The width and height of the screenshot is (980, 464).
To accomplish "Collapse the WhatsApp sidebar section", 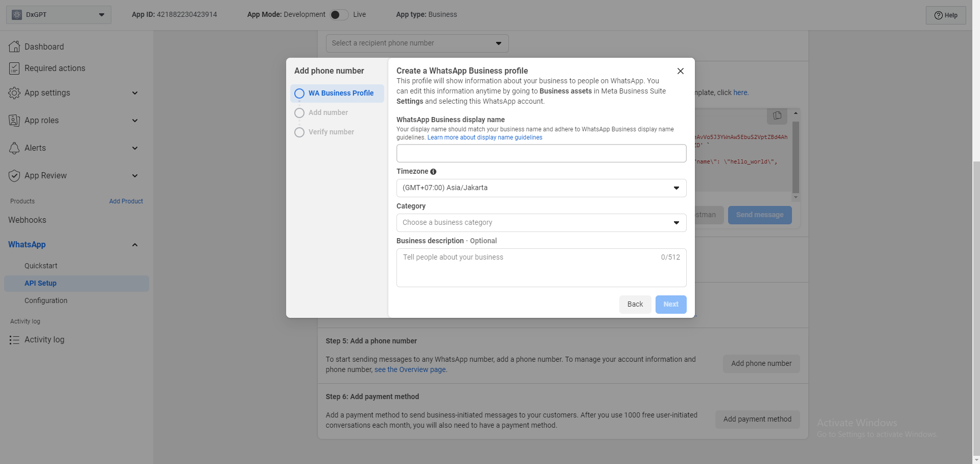I will pos(135,245).
